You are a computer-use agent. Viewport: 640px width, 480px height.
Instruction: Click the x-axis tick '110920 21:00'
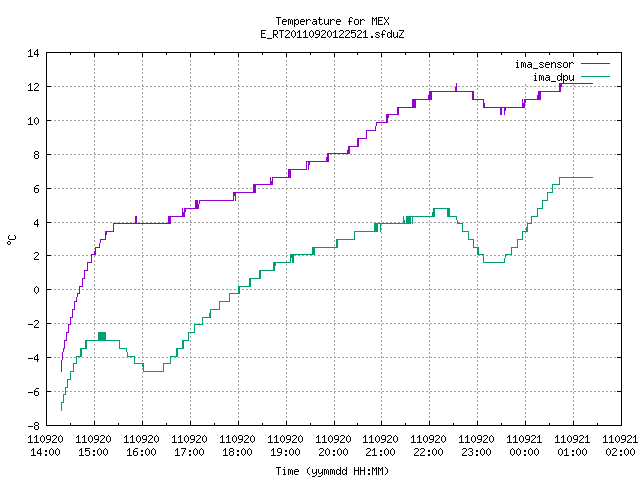(x=380, y=446)
